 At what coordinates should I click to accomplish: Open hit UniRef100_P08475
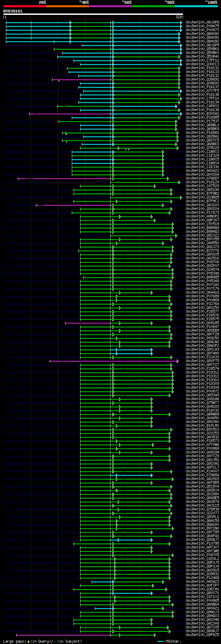[x=202, y=26]
